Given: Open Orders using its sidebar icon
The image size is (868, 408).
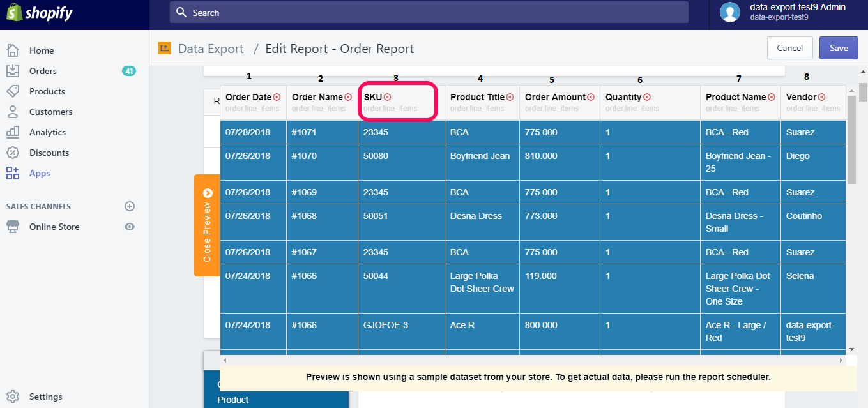Looking at the screenshot, I should (14, 70).
